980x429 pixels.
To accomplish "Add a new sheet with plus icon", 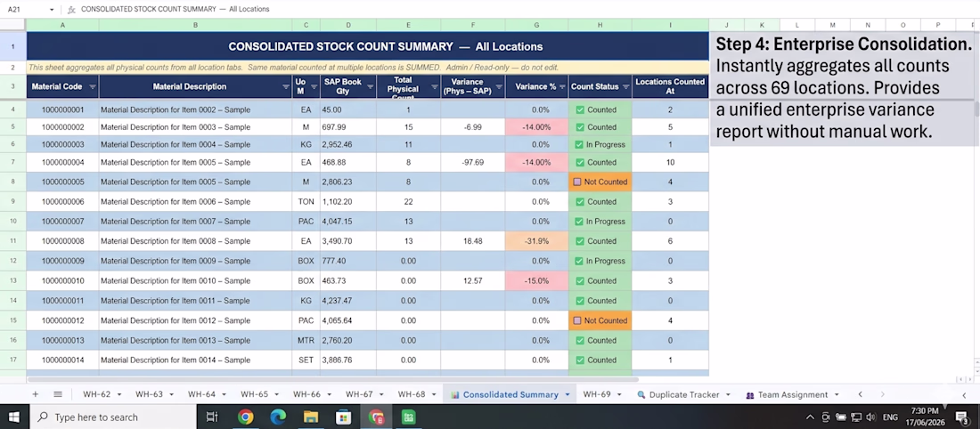I will 35,394.
